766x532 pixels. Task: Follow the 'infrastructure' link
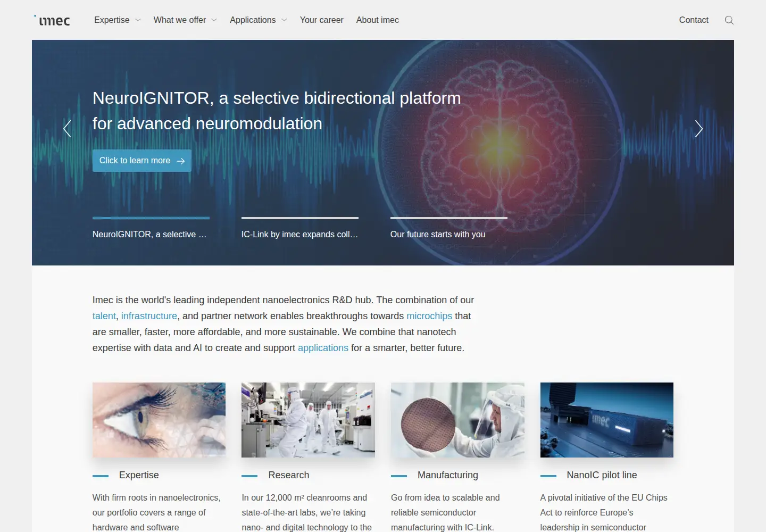149,316
